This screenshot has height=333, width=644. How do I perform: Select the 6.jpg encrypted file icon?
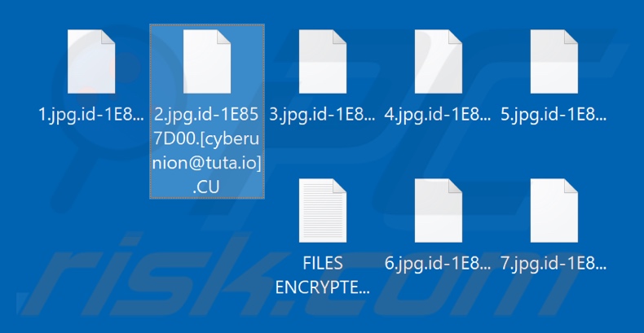[x=439, y=210]
